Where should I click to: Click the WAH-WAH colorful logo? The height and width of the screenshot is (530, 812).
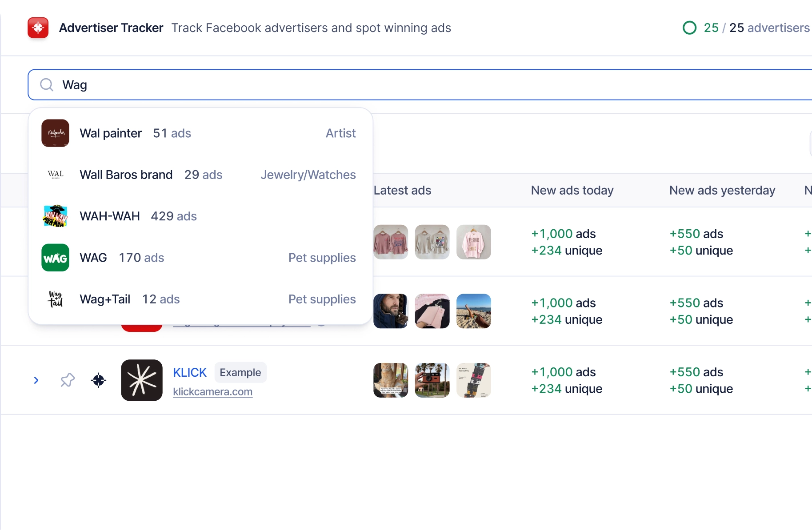click(x=56, y=216)
